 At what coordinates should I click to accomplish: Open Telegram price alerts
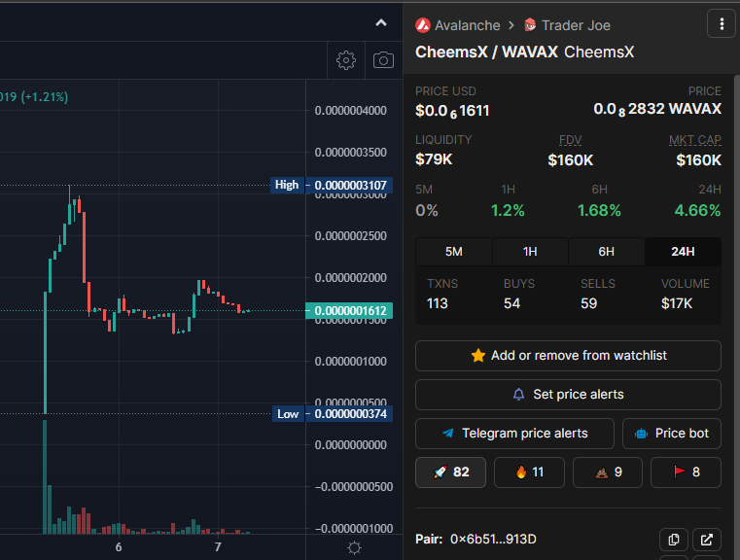(514, 434)
